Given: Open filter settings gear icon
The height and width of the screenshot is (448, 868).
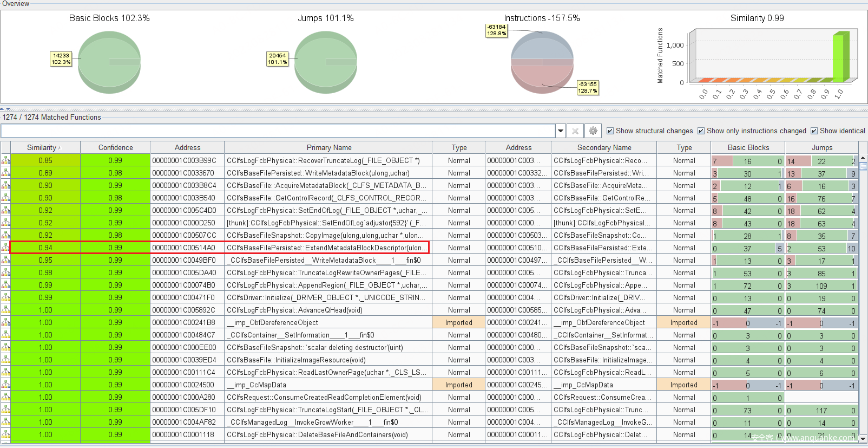Looking at the screenshot, I should (x=593, y=131).
